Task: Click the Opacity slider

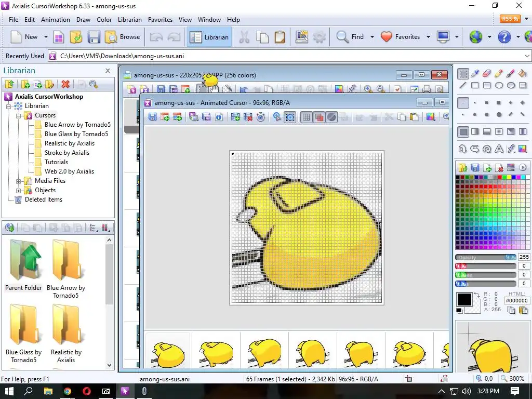Action: (x=486, y=257)
